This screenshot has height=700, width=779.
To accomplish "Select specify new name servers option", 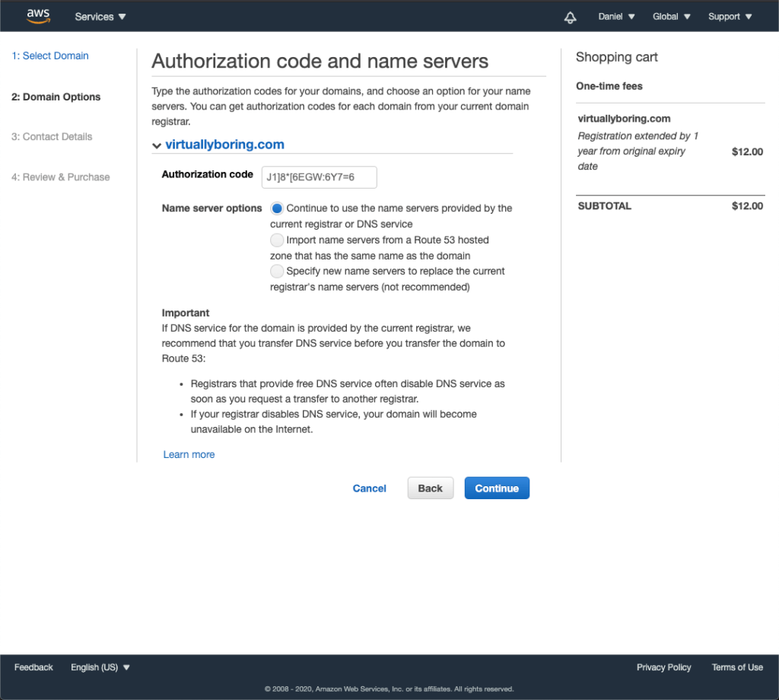I will pos(277,271).
